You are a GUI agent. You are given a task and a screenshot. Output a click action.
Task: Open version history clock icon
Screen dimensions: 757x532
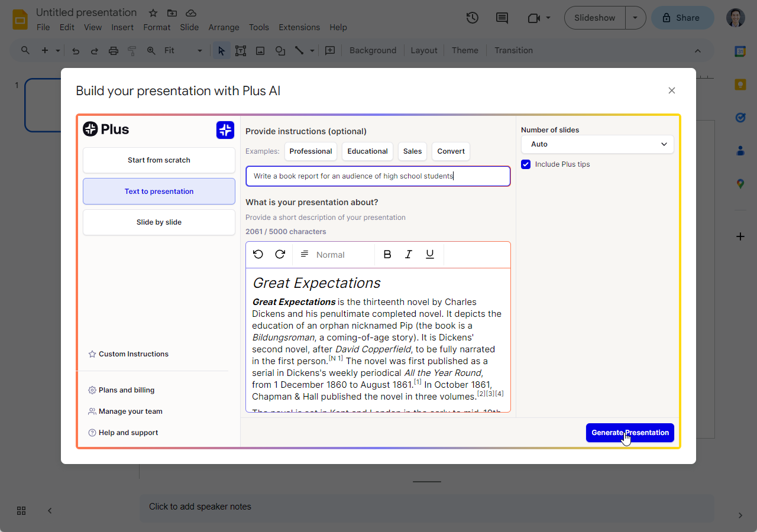(472, 18)
